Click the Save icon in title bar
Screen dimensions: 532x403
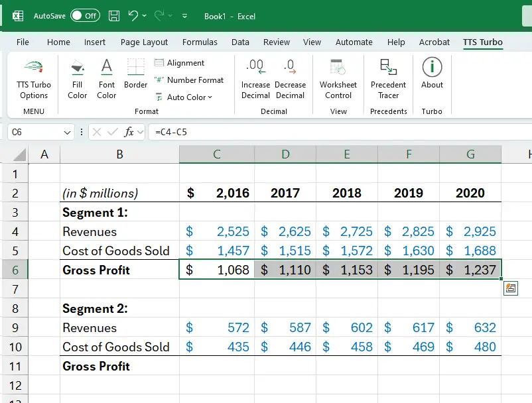click(x=114, y=16)
